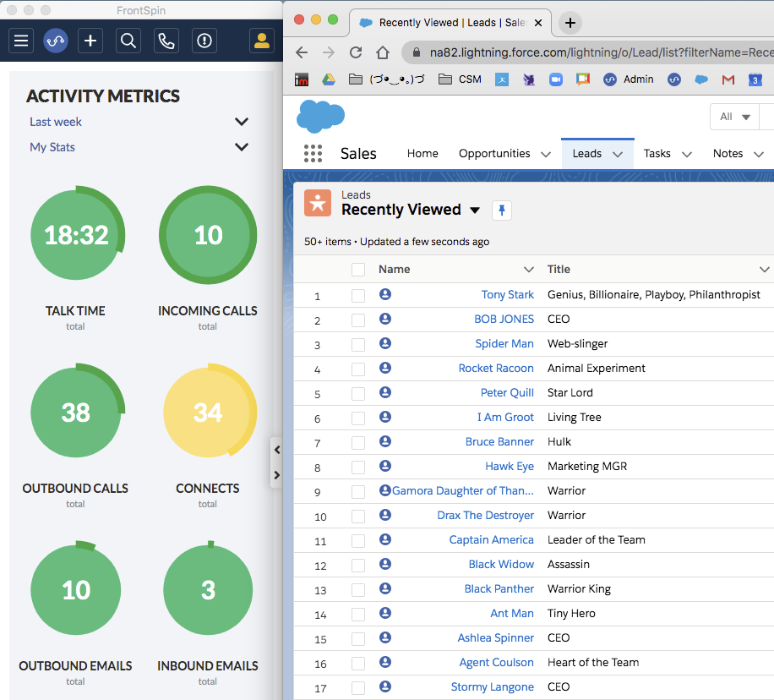Click the Talk Time 18:32 gauge
The image size is (774, 700).
tap(77, 234)
